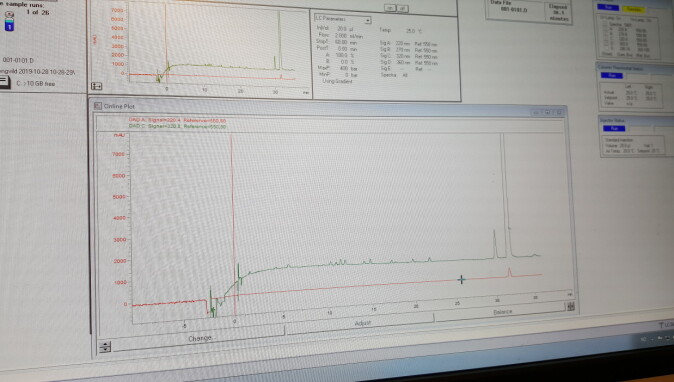Click the disk free-space icon beside 'C: >10 GB free'
This screenshot has width=674, height=382.
point(4,82)
